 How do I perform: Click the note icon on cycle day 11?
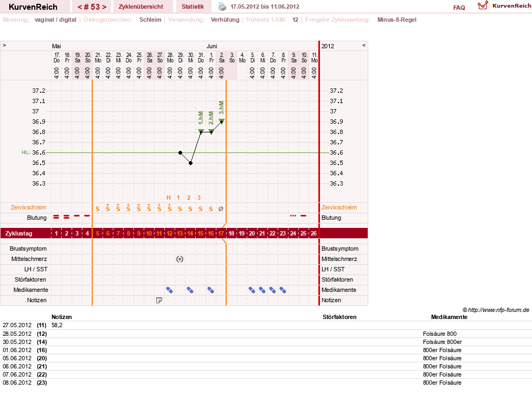pyautogui.click(x=159, y=300)
